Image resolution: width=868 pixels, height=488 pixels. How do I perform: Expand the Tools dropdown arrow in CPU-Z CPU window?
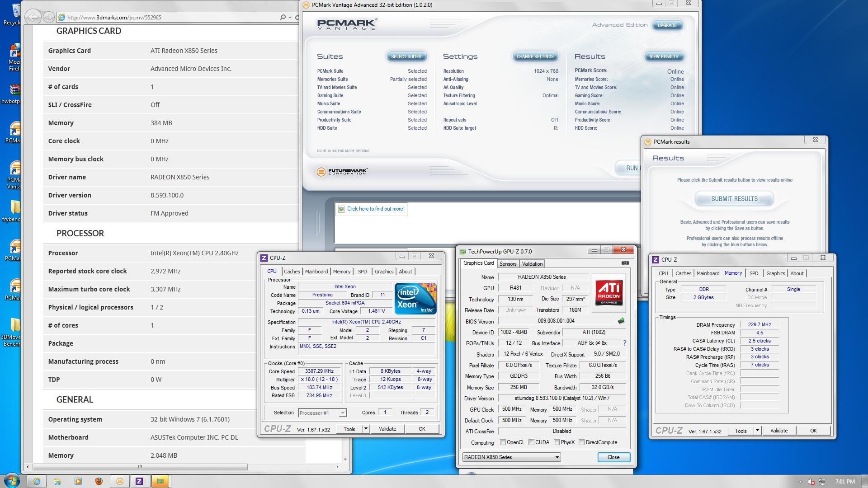(366, 429)
